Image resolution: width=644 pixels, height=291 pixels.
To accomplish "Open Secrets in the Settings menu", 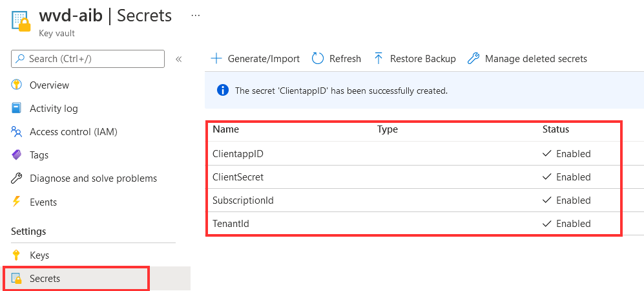I will [45, 279].
